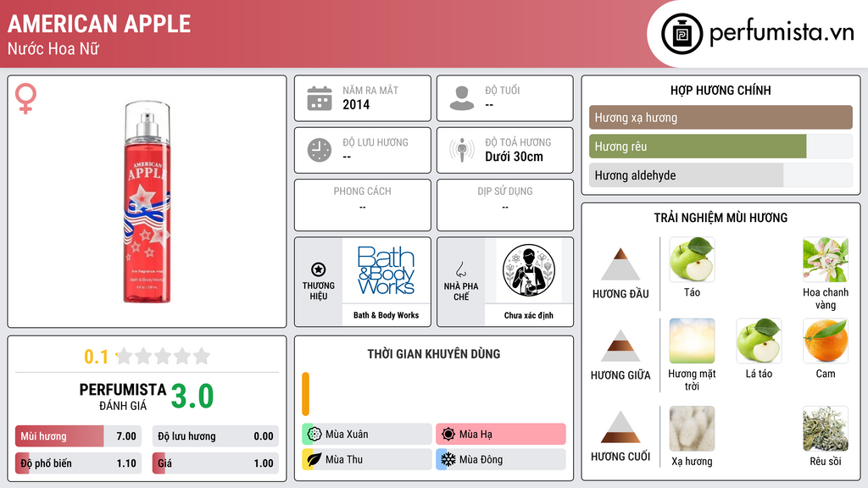Click the green Perfumista 3.0 score
The width and height of the screenshot is (868, 488).
192,396
